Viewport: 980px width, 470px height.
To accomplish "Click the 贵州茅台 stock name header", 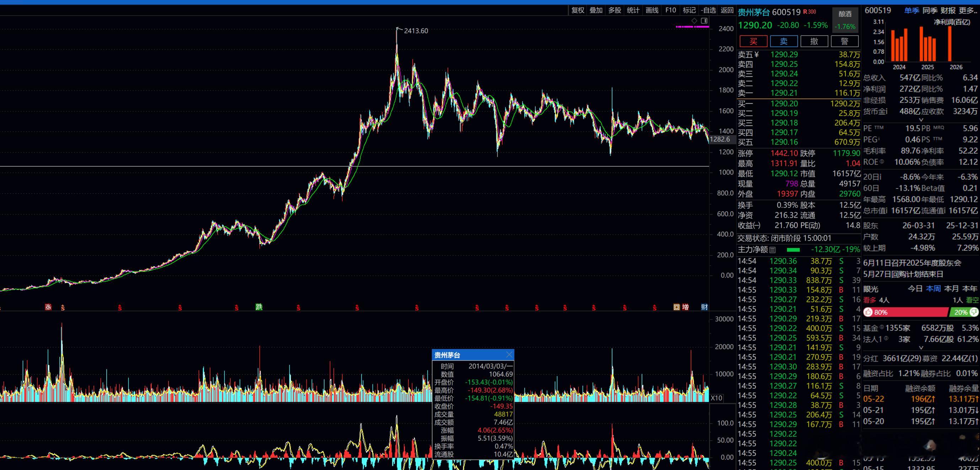I will coord(754,12).
